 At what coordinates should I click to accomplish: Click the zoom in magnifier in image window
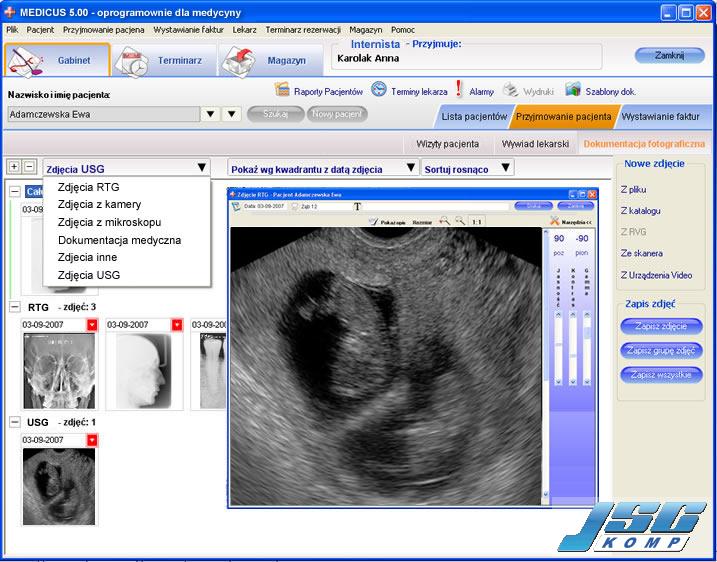pos(444,221)
